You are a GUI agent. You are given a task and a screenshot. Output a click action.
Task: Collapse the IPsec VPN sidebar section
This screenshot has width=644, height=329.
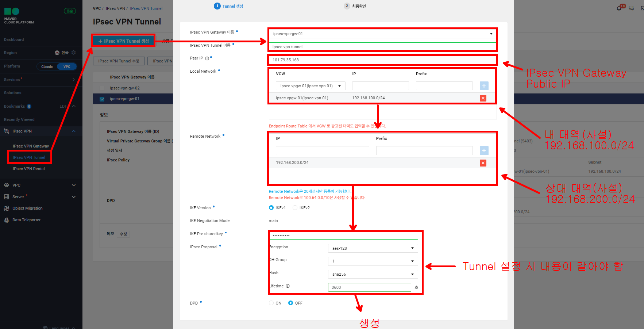point(74,131)
